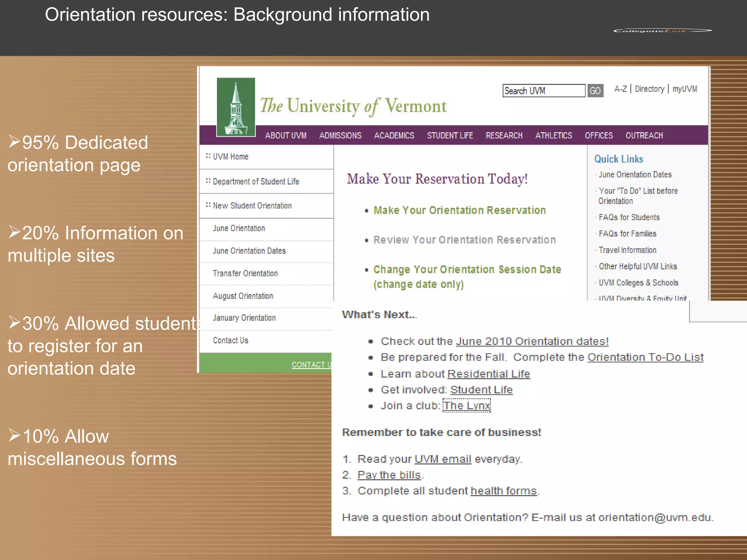Screen dimensions: 747x560
Task: Click the UVM tower logo icon
Action: [x=236, y=107]
